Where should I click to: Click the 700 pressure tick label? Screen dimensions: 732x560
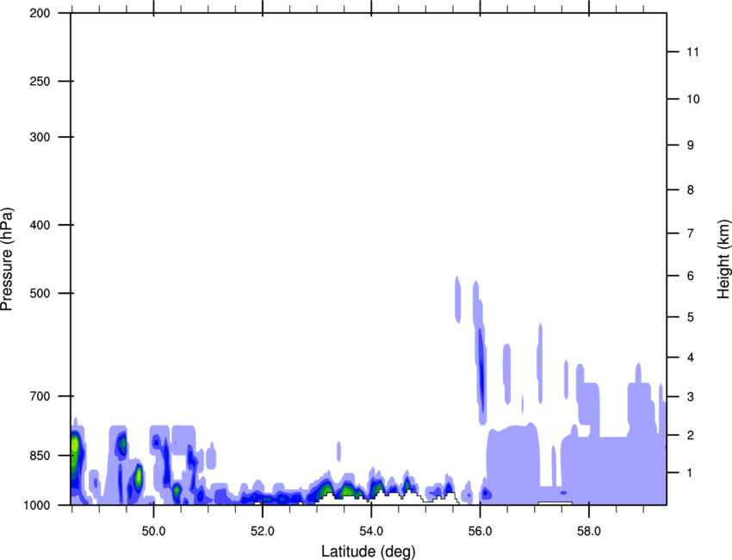tap(40, 396)
